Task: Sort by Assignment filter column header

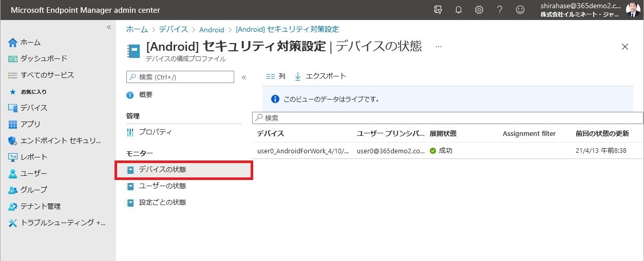Action: click(x=529, y=133)
